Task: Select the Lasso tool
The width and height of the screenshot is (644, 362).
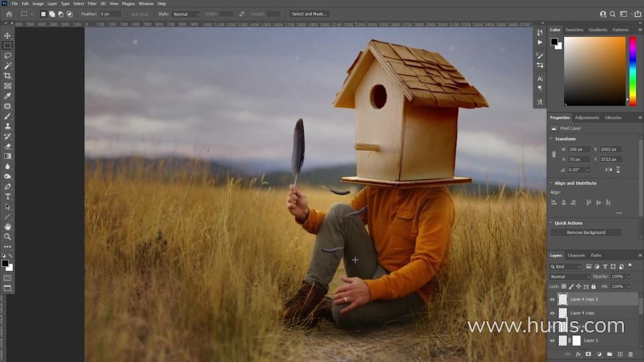Action: pyautogui.click(x=7, y=56)
